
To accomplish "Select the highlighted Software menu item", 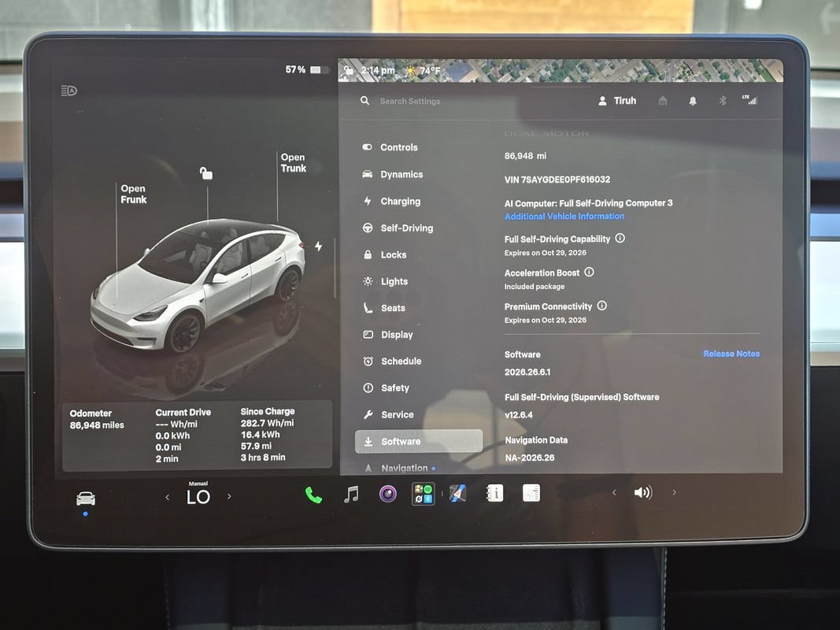I will (418, 442).
